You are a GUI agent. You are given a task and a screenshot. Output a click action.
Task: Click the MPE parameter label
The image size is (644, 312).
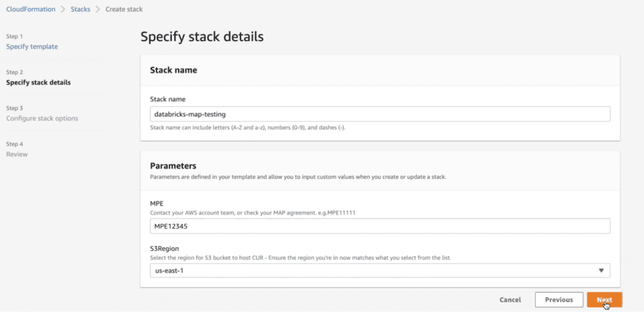click(157, 204)
